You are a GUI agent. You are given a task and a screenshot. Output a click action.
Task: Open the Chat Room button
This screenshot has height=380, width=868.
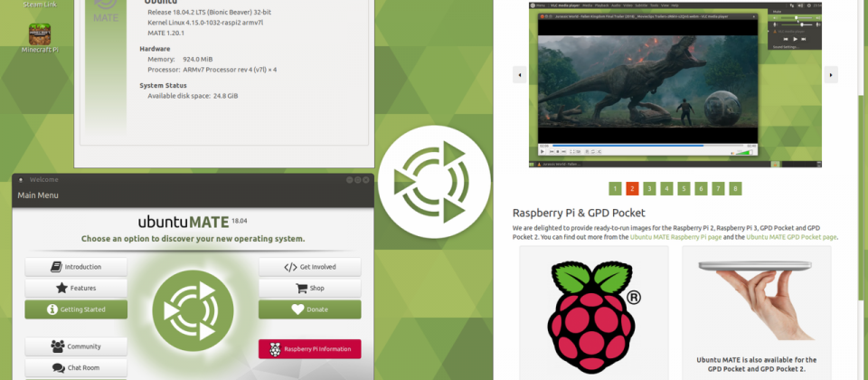76,368
